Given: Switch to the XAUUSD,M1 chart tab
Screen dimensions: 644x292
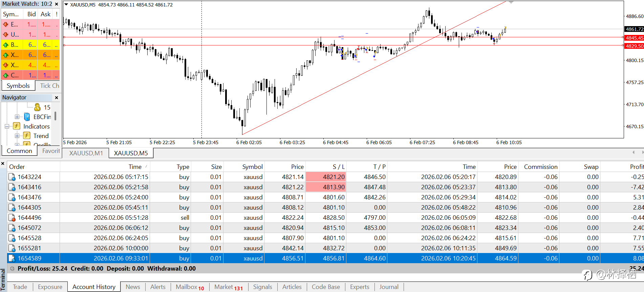Looking at the screenshot, I should 86,153.
